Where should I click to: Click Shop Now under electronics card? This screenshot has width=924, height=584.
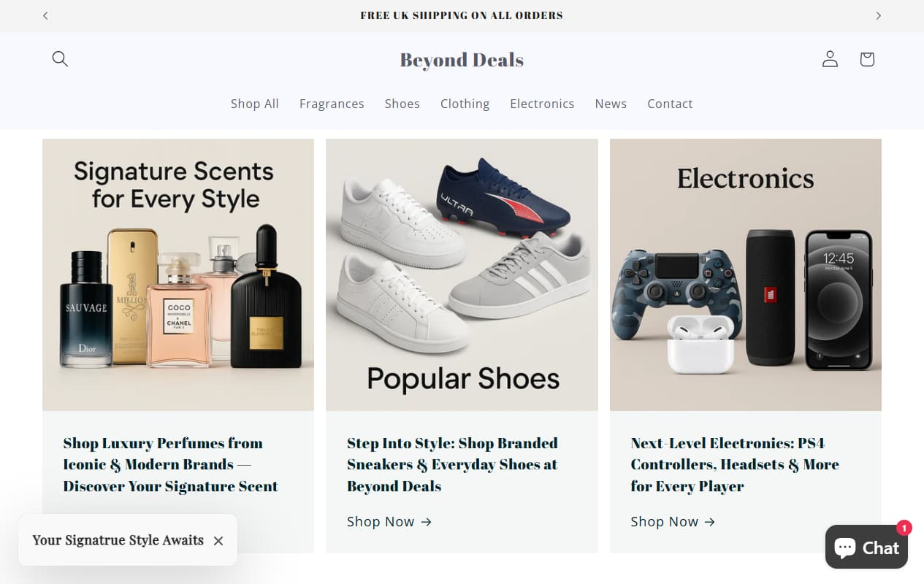(x=673, y=521)
